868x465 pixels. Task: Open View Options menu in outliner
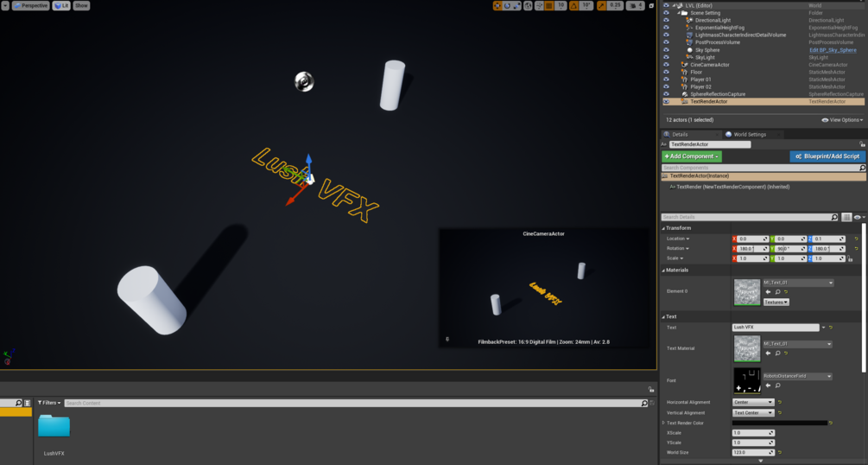pos(842,120)
